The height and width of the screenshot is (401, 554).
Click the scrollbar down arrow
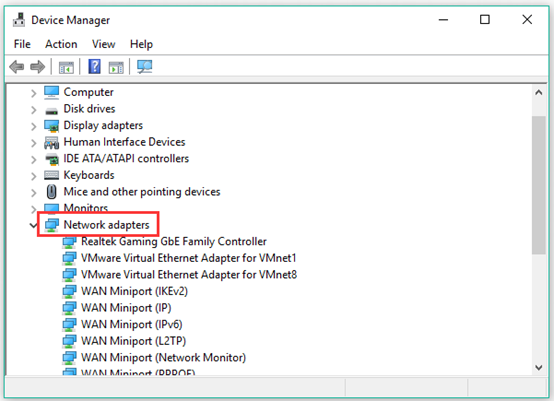538,367
